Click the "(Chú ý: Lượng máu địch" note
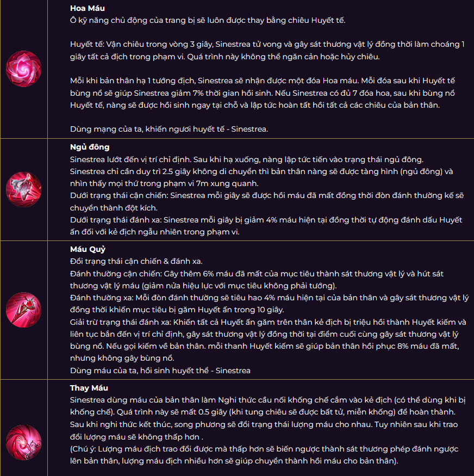 (x=264, y=449)
